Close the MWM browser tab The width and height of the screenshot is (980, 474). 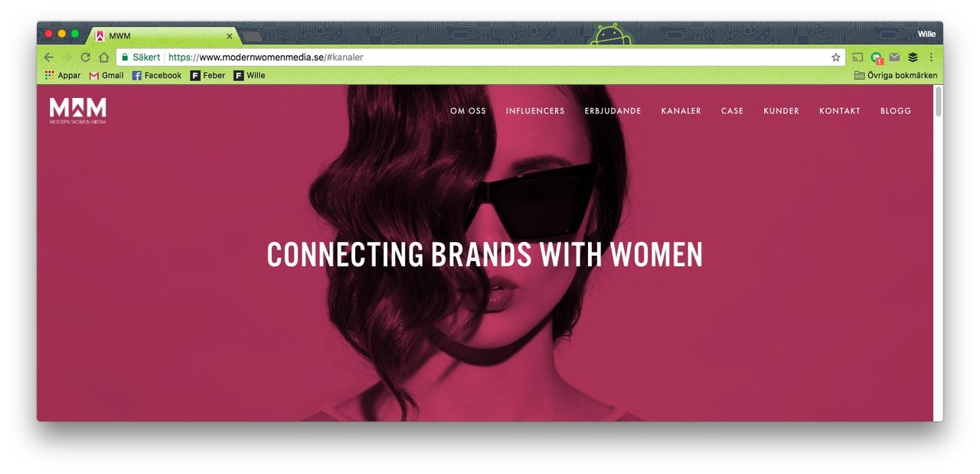click(x=229, y=36)
